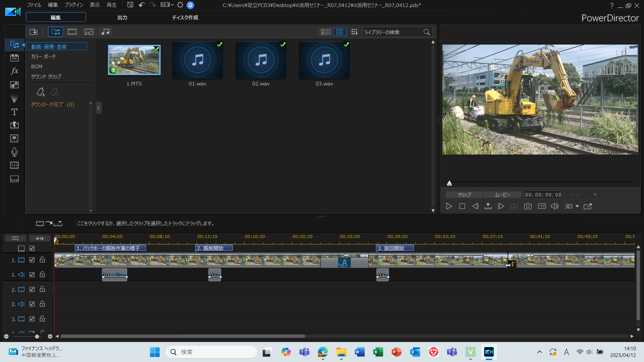The height and width of the screenshot is (362, 644).
Task: Switch to the 出力 tab
Action: click(x=122, y=17)
